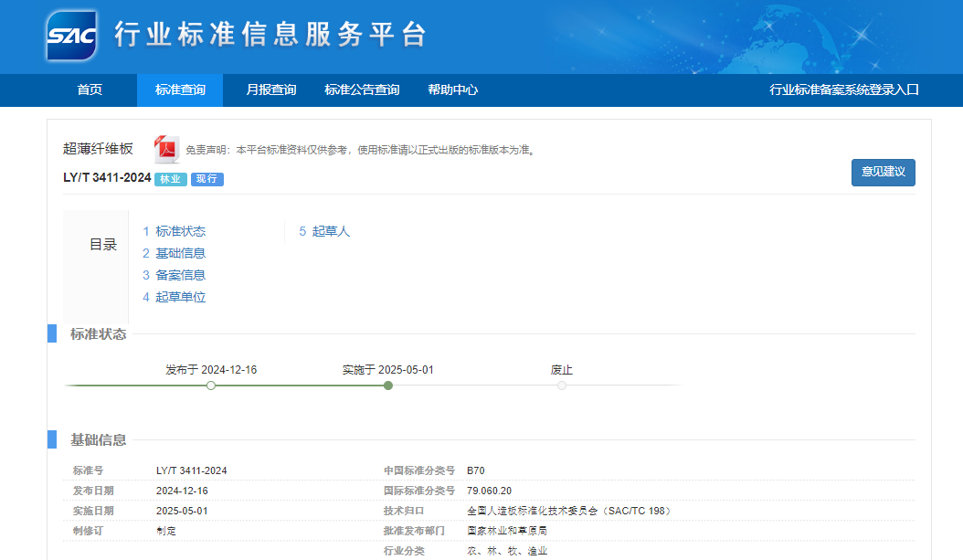Select the 实施于 2025-05-01 timeline node
963x560 pixels.
click(x=388, y=386)
